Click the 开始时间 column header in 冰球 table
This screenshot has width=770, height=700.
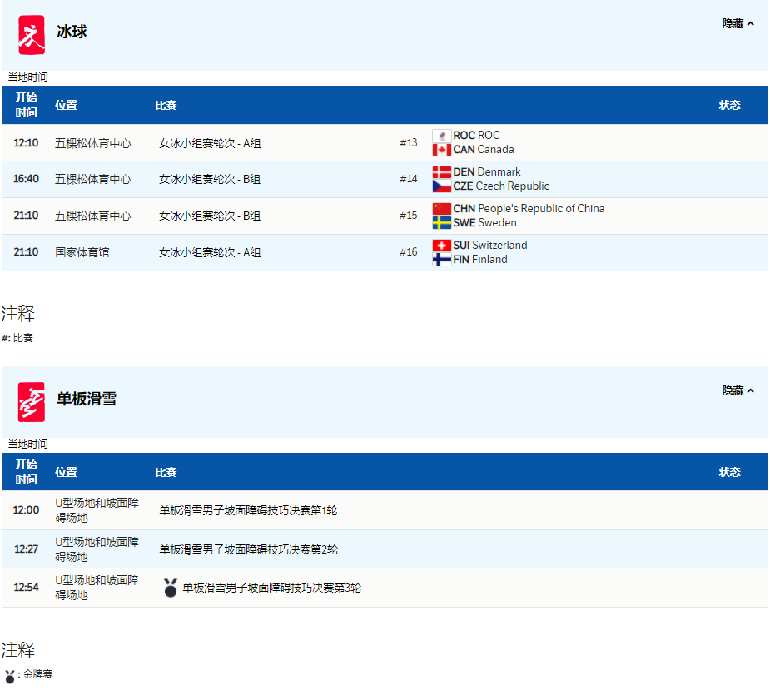tap(26, 105)
